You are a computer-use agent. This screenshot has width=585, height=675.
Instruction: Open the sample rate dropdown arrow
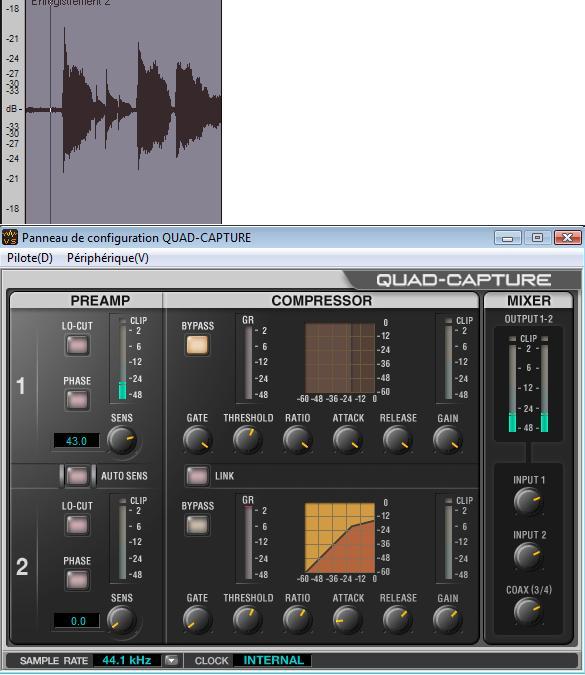171,660
